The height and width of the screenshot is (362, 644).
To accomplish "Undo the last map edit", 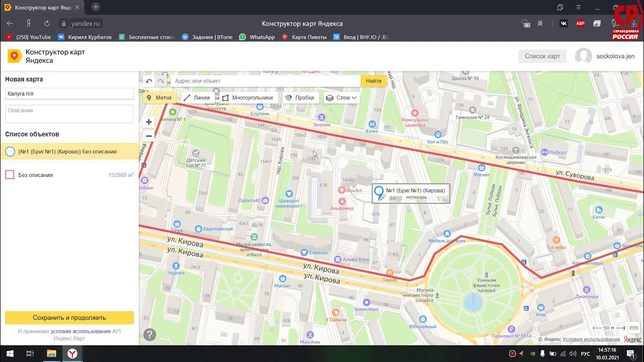I will [149, 81].
